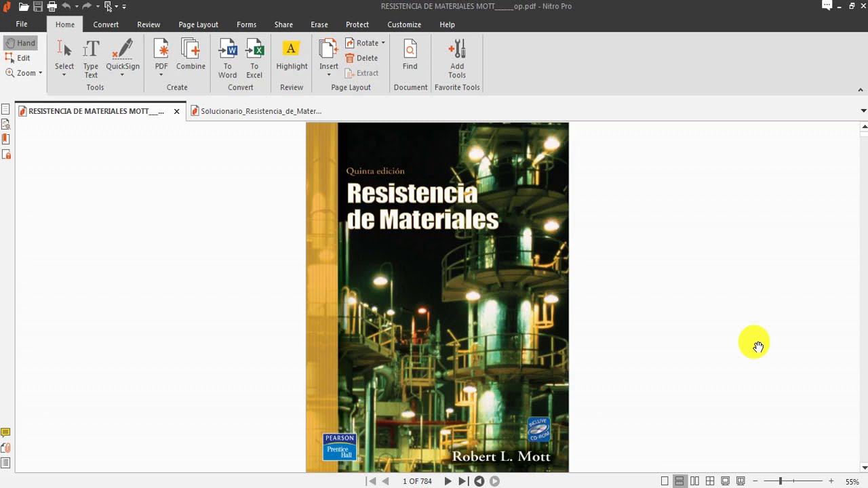Pick the Type Text tool
The height and width of the screenshot is (488, 868).
coord(91,58)
